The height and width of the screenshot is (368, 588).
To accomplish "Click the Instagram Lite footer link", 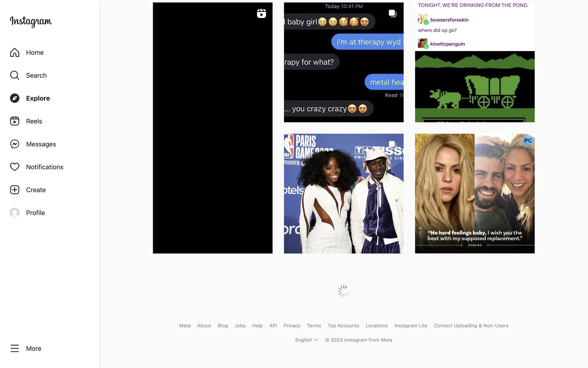I will pyautogui.click(x=411, y=326).
